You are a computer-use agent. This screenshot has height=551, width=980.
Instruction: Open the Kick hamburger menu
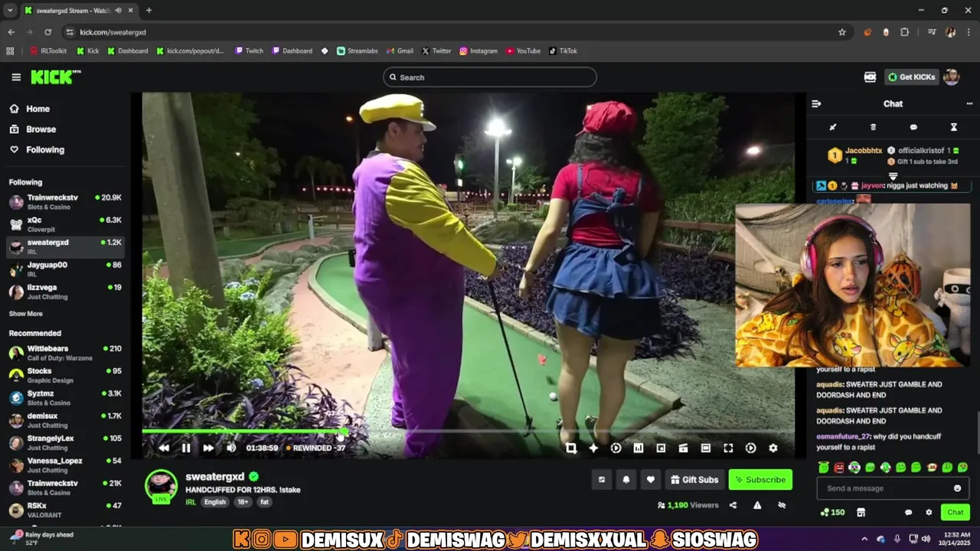16,77
